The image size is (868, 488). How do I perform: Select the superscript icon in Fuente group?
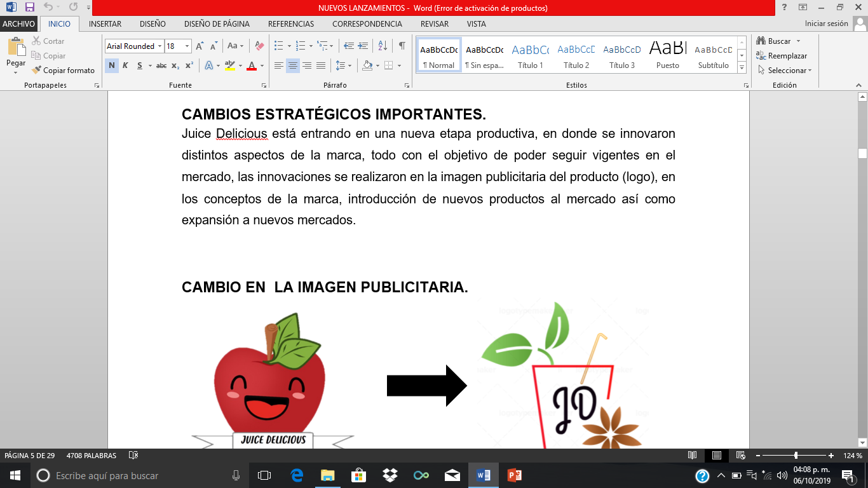tap(189, 65)
